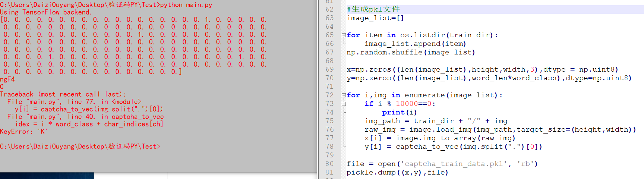Click the 'y=np.zeros' line of code
The height and width of the screenshot is (179, 644).
(489, 78)
